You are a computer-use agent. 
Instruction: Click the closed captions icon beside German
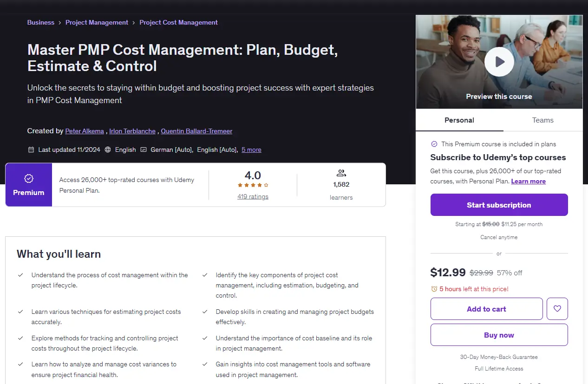(x=144, y=150)
